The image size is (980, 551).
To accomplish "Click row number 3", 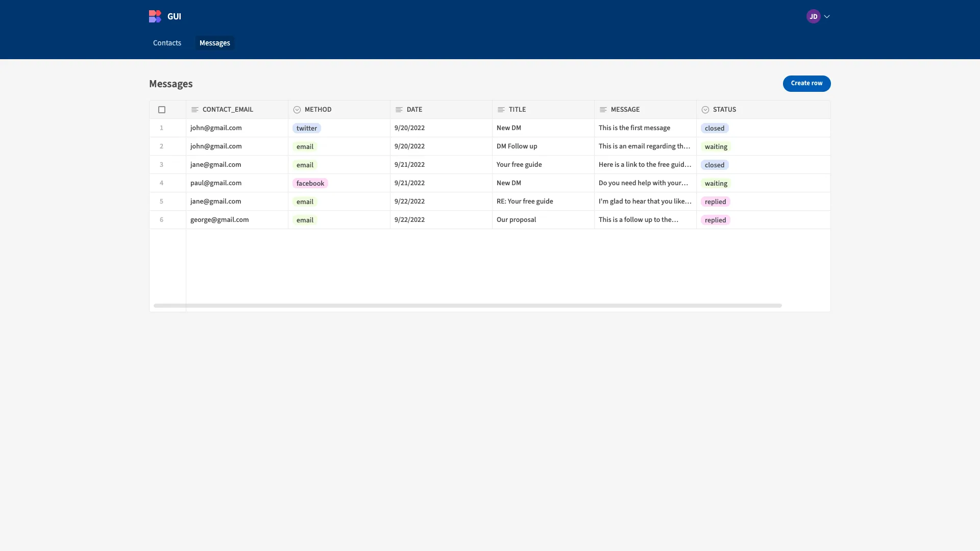I will point(161,165).
